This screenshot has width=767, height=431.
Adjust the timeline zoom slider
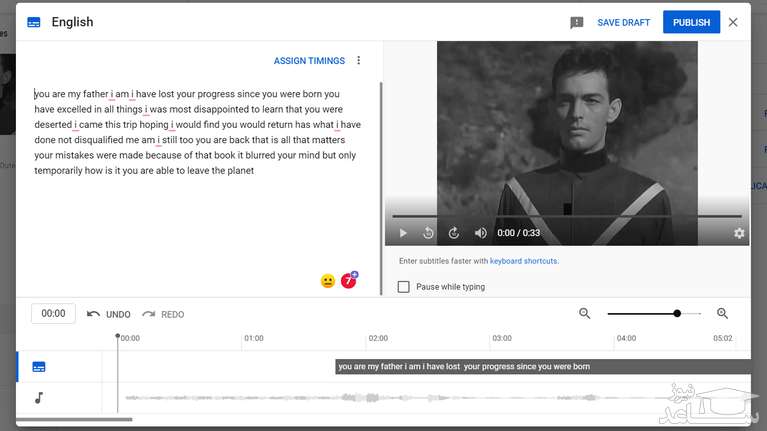tap(677, 314)
